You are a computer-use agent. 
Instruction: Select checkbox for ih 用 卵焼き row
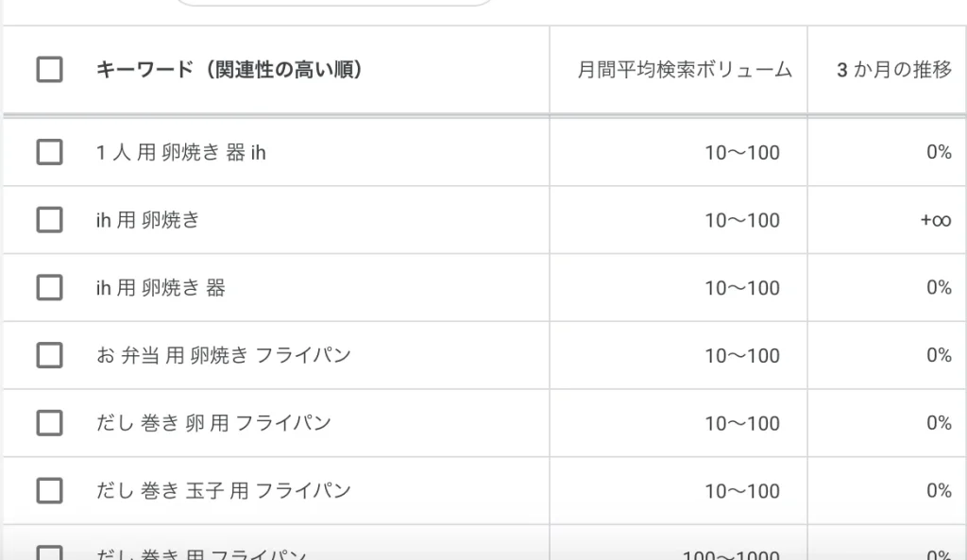tap(49, 220)
